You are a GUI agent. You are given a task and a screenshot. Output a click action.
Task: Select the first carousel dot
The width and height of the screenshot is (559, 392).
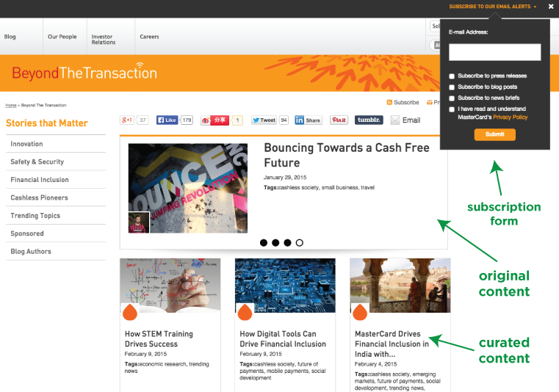tap(264, 243)
